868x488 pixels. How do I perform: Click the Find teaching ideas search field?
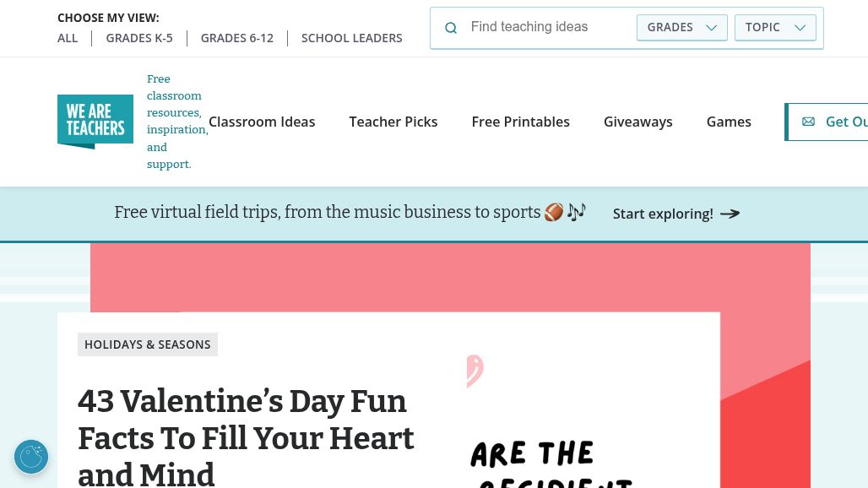point(549,27)
